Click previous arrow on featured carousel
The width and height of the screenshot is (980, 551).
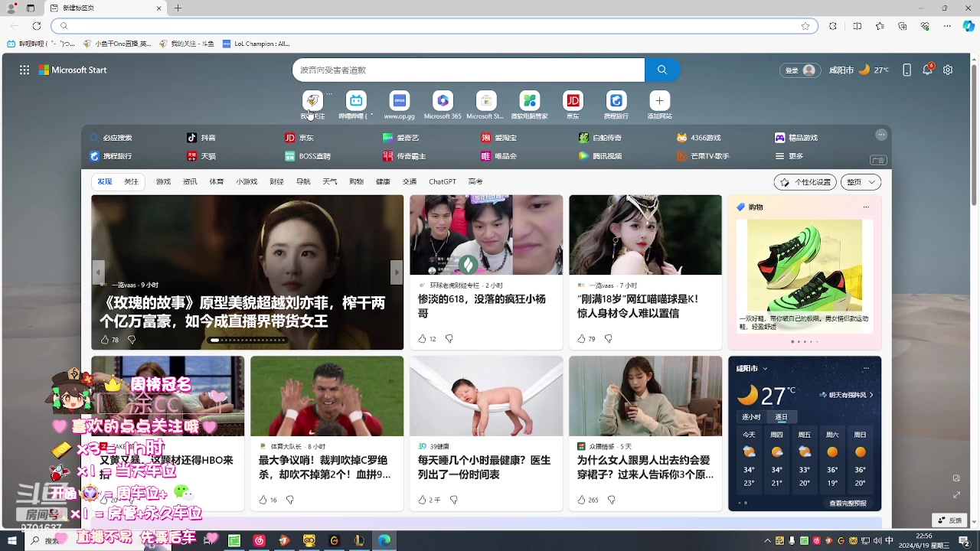(98, 272)
